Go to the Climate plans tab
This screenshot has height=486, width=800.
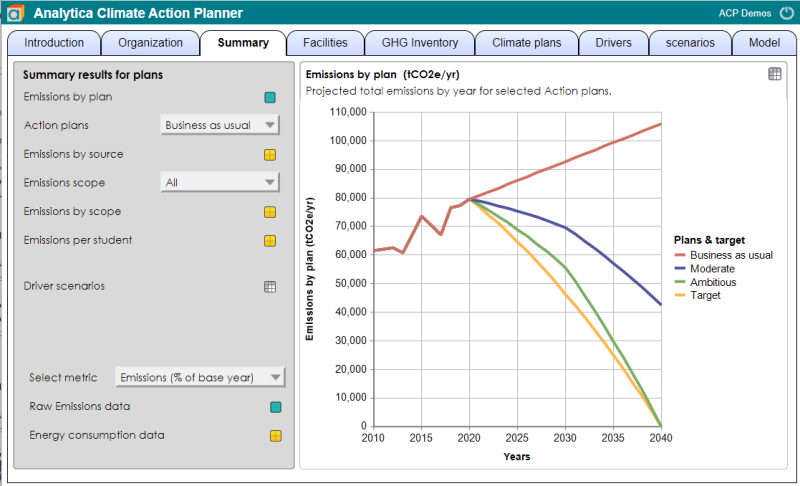pyautogui.click(x=527, y=43)
